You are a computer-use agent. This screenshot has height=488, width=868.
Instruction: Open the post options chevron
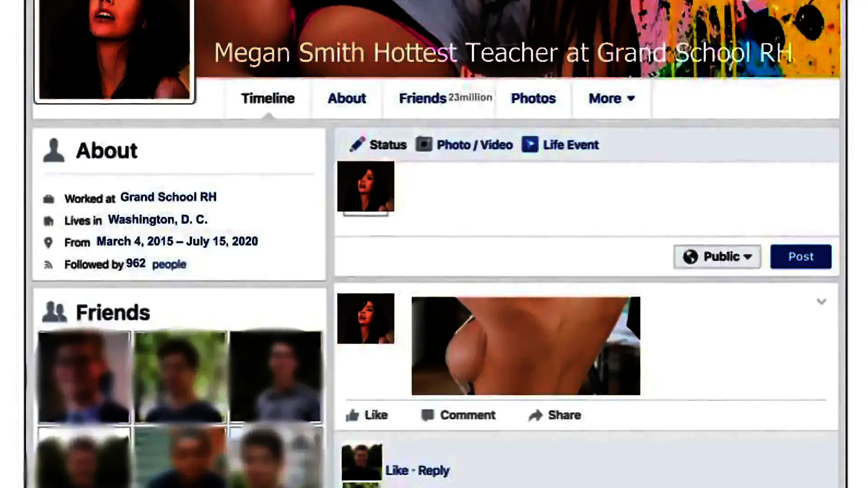(x=821, y=301)
